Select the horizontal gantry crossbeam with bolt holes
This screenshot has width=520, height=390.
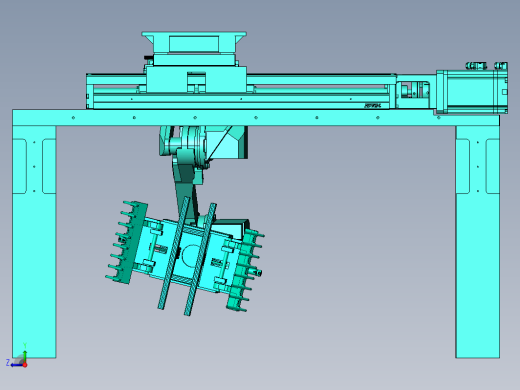pos(256,118)
